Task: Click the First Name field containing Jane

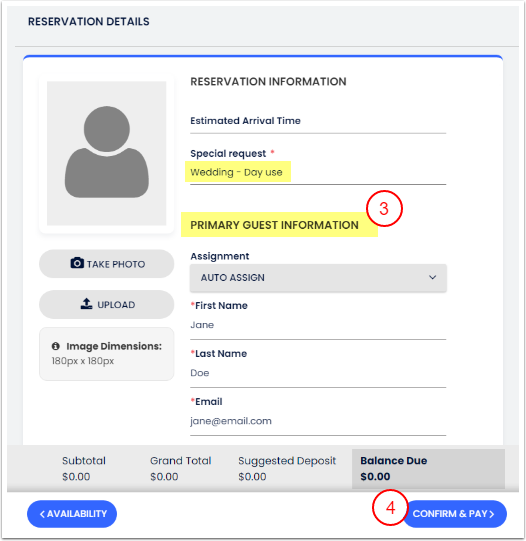Action: click(x=318, y=325)
